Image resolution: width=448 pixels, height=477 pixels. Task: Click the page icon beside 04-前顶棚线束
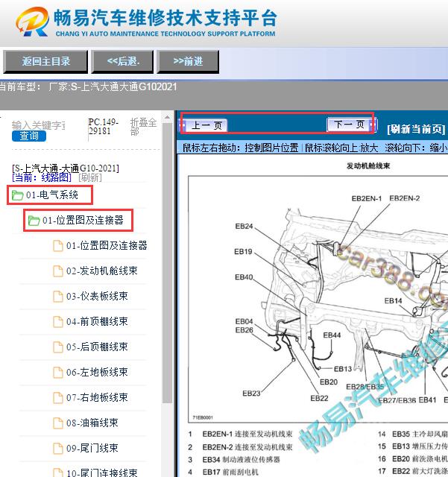[x=58, y=321]
